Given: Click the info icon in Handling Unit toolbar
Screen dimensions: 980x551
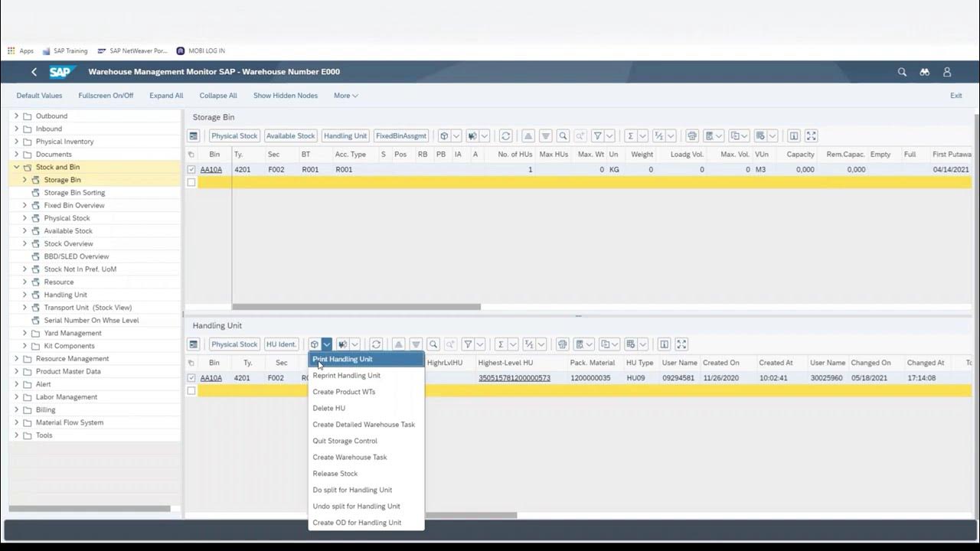Looking at the screenshot, I should [x=664, y=344].
